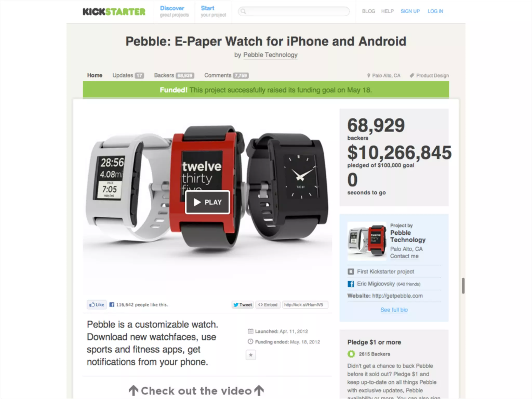This screenshot has height=399, width=532.
Task: Click the Kickstarter logo
Action: coord(114,12)
